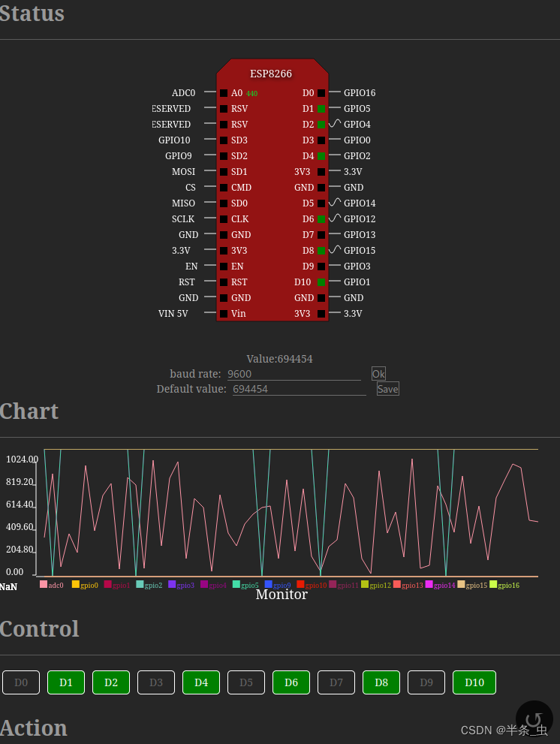Toggle the D3 control button
This screenshot has height=744, width=560.
pyautogui.click(x=156, y=682)
